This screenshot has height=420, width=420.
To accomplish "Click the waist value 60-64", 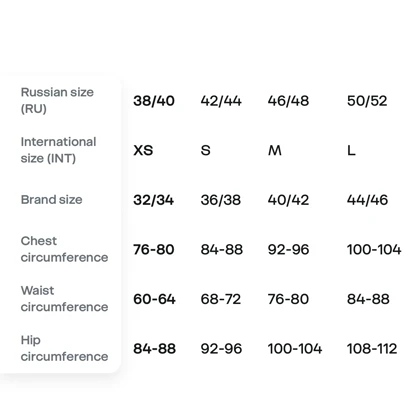I will click(154, 299).
